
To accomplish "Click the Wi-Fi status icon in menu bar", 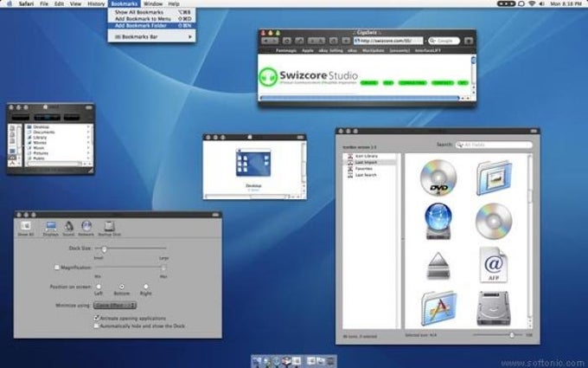I will (532, 3).
